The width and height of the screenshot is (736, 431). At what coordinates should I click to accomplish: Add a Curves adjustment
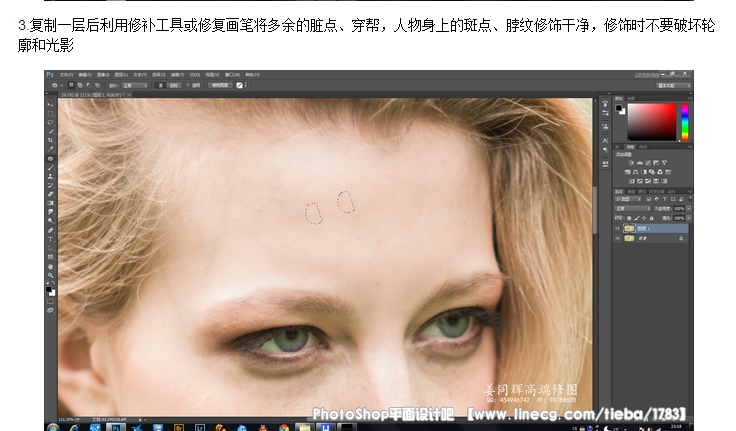pos(648,163)
